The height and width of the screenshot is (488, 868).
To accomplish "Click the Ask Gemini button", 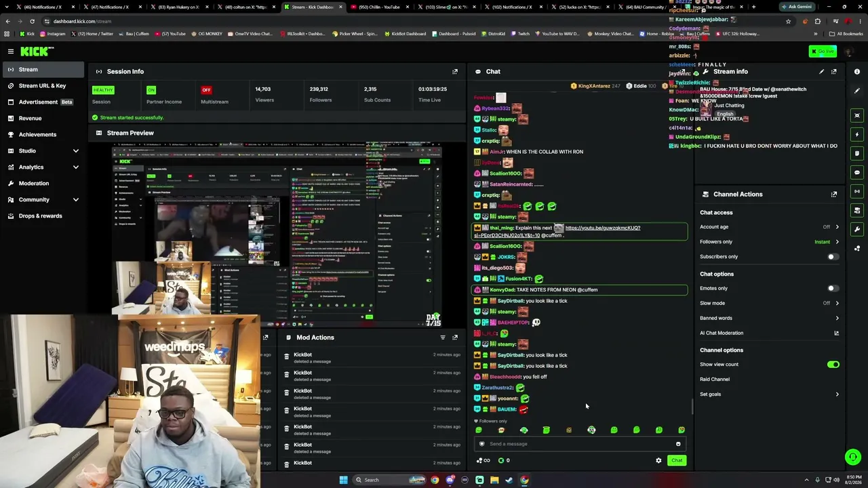I will pyautogui.click(x=797, y=7).
